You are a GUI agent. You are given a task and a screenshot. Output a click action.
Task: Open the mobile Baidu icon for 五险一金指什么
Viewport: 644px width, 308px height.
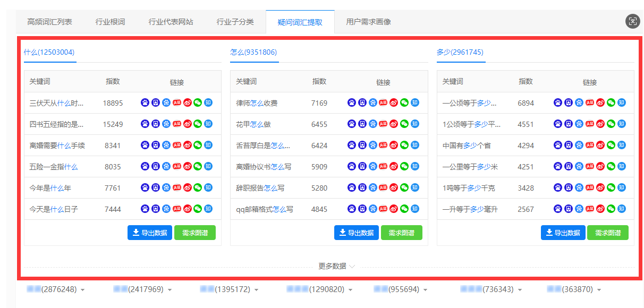point(156,166)
